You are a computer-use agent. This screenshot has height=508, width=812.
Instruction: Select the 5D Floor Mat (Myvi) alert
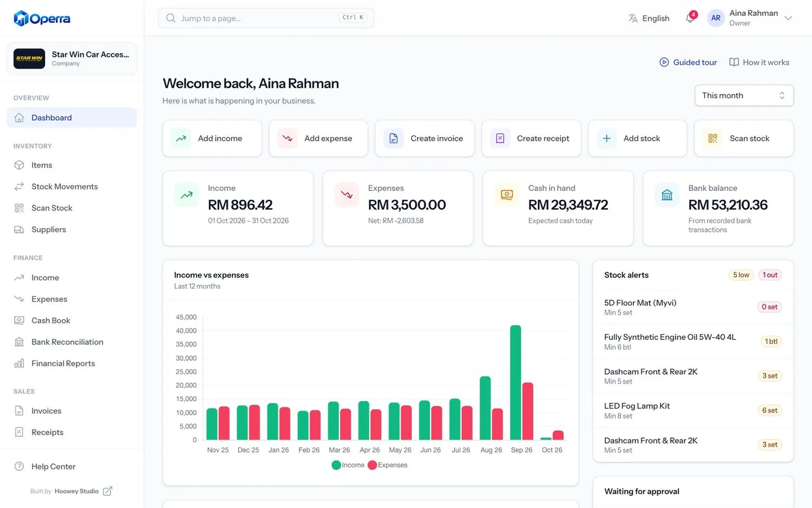click(693, 307)
